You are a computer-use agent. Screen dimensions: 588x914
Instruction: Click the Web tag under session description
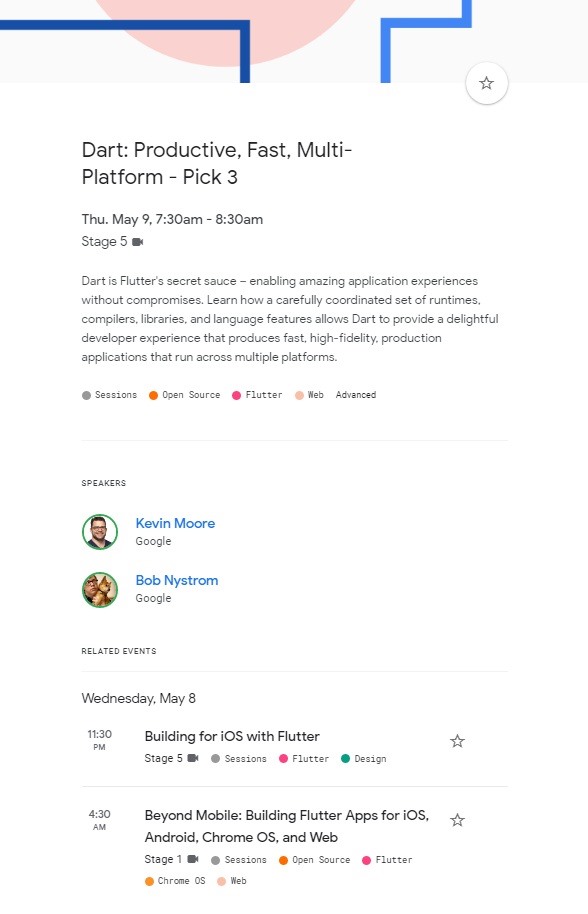[309, 395]
